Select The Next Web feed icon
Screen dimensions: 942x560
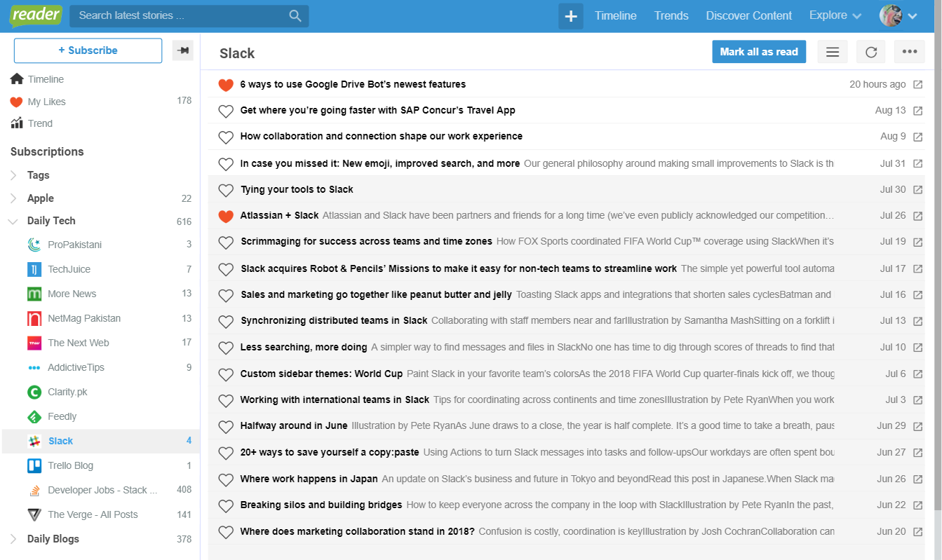(34, 343)
